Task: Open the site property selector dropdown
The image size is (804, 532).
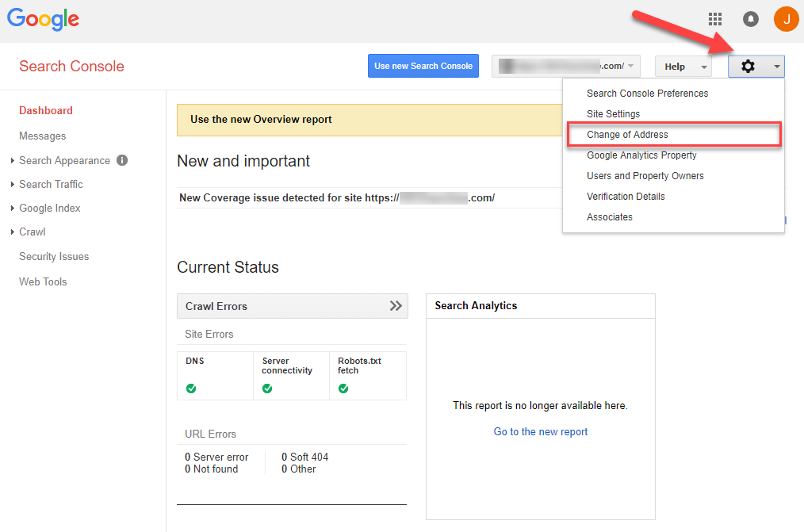Action: 566,66
